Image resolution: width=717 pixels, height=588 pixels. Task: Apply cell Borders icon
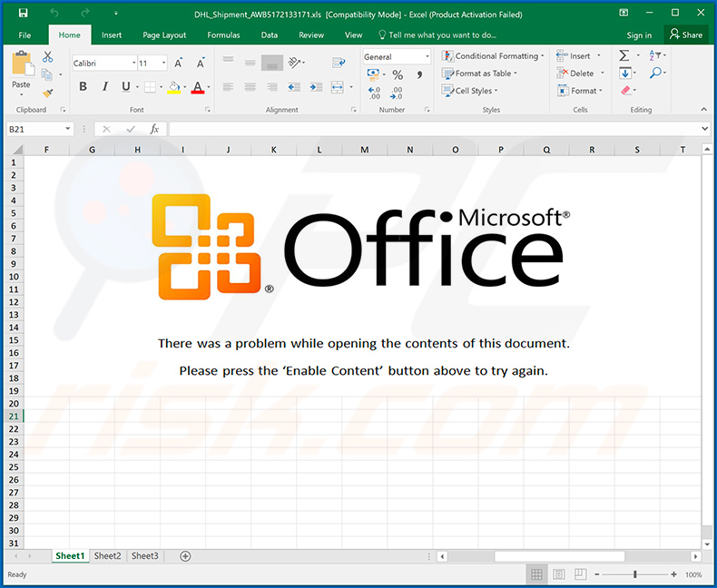(150, 87)
